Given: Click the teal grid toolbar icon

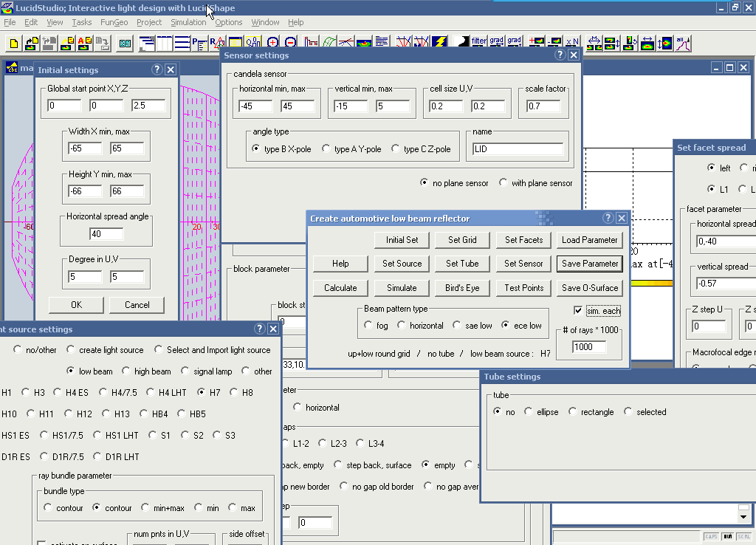Looking at the screenshot, I should pos(126,44).
